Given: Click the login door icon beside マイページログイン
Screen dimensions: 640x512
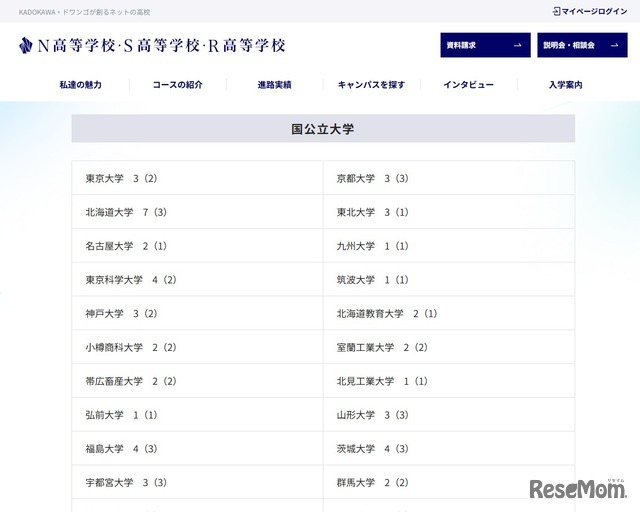Looking at the screenshot, I should [556, 11].
